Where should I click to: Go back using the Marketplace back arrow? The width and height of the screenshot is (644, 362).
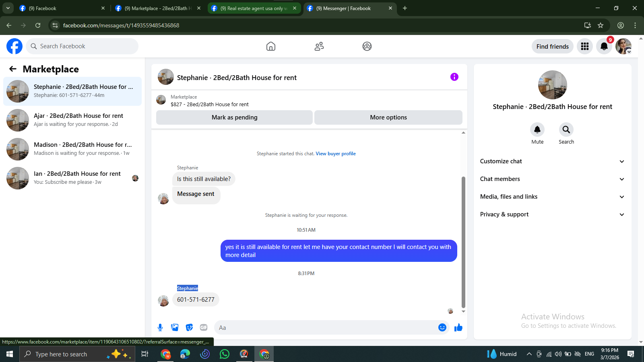[13, 69]
